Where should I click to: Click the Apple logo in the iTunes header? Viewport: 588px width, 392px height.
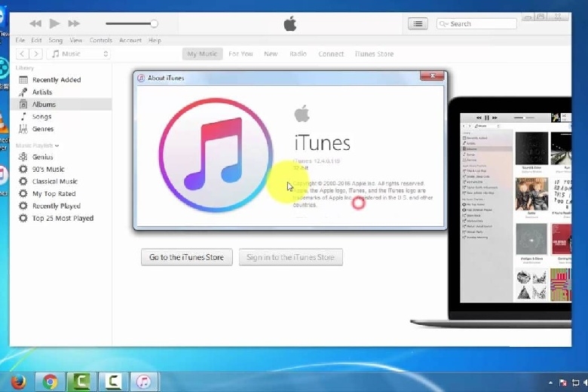point(290,23)
